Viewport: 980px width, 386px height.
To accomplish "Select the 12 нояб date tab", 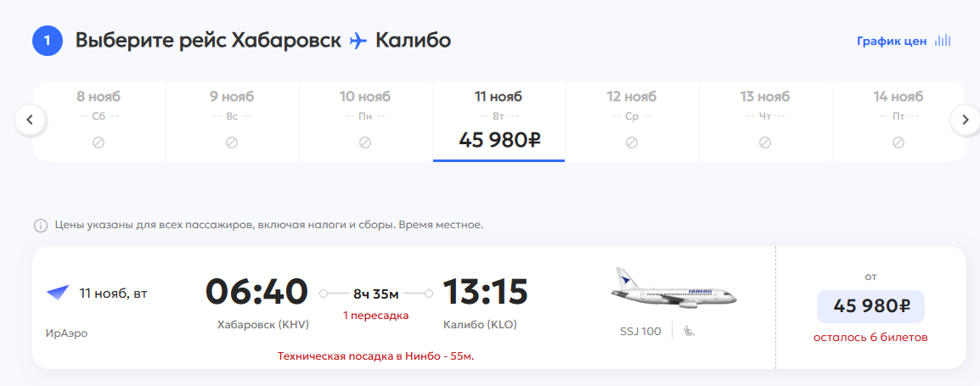I will [x=632, y=121].
